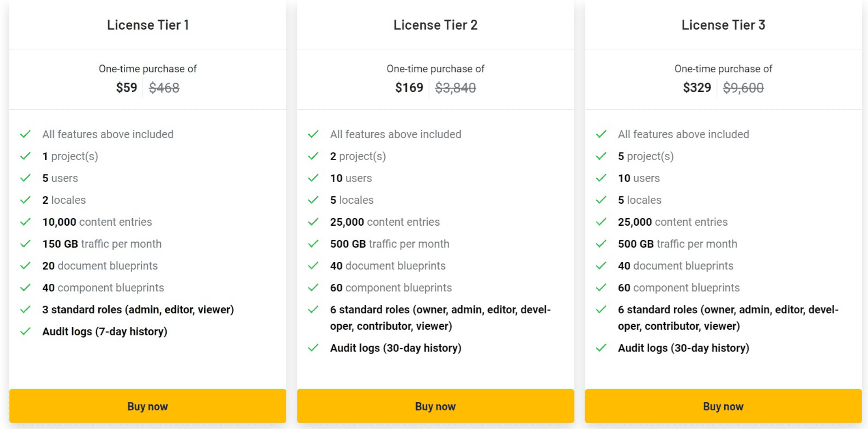This screenshot has width=868, height=429.
Task: Click the License Tier 1 heading
Action: point(148,25)
